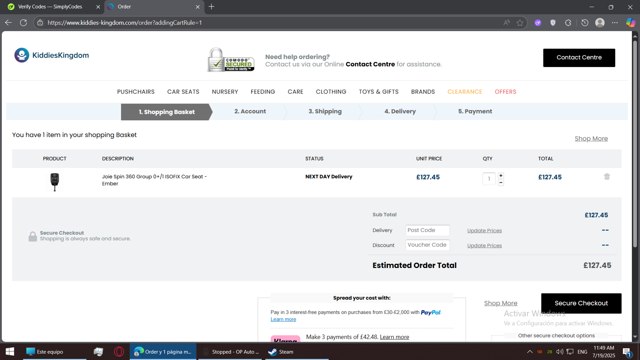Viewport: 640px width, 360px height.
Task: Increase quantity with the plus stepper
Action: click(x=501, y=175)
